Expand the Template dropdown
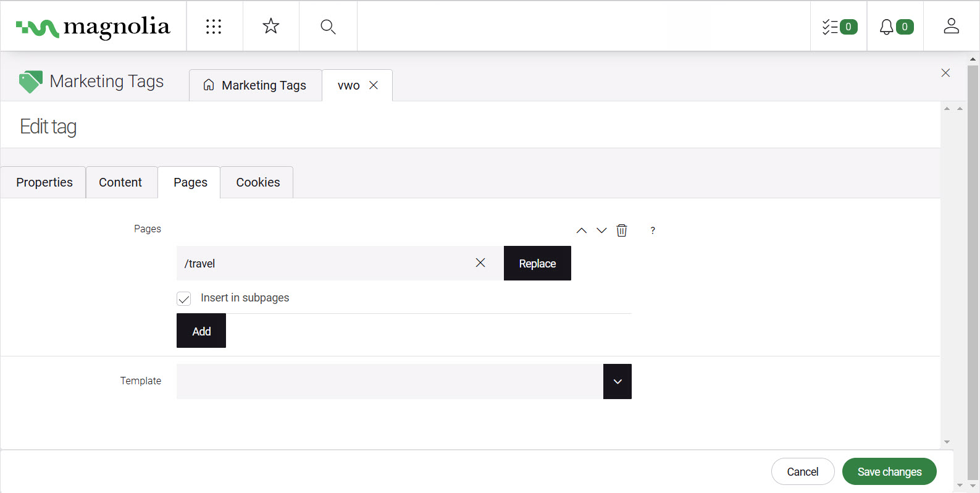The image size is (980, 493). pos(617,381)
